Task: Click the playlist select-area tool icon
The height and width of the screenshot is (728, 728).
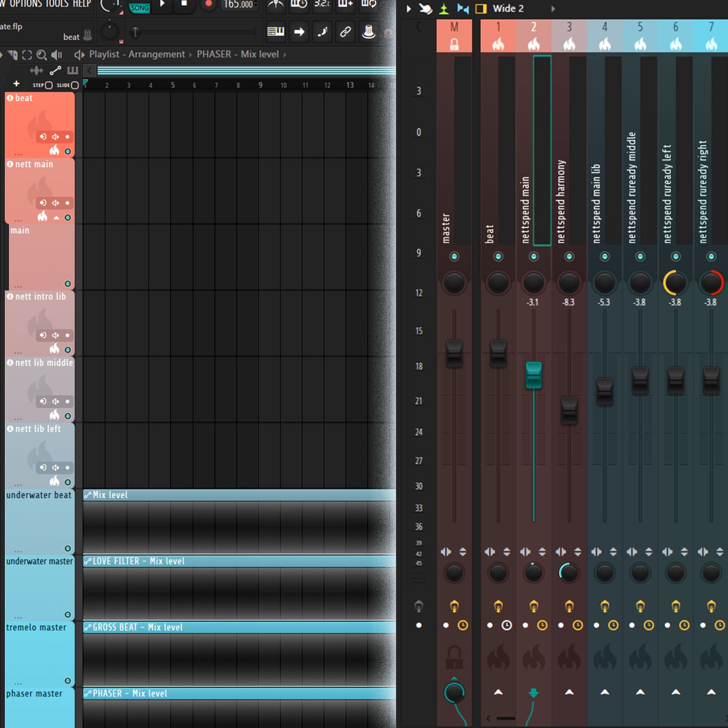Action: pos(27,54)
